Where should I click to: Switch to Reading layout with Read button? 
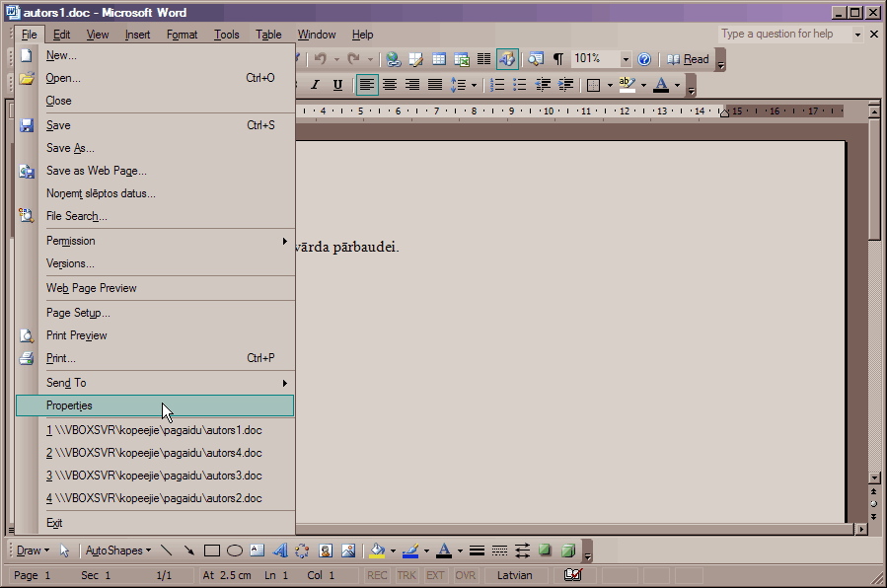click(688, 59)
